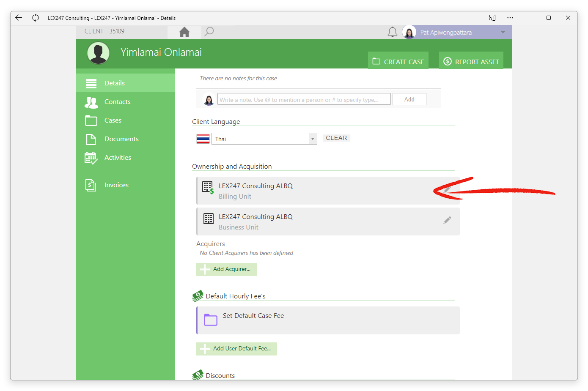Click the Contacts people icon
Screen dimensions: 588x391
[x=91, y=102]
